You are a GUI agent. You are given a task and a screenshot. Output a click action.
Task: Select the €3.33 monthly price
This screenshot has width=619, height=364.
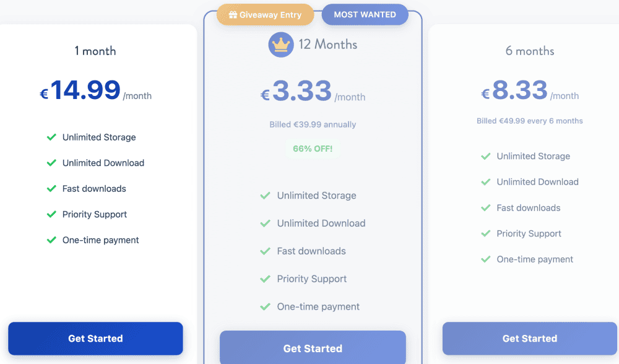299,93
